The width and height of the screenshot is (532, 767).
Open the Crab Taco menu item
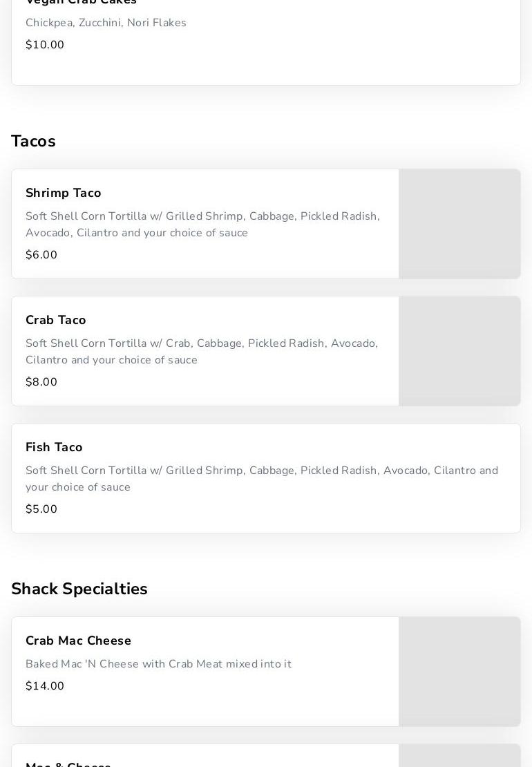point(56,320)
